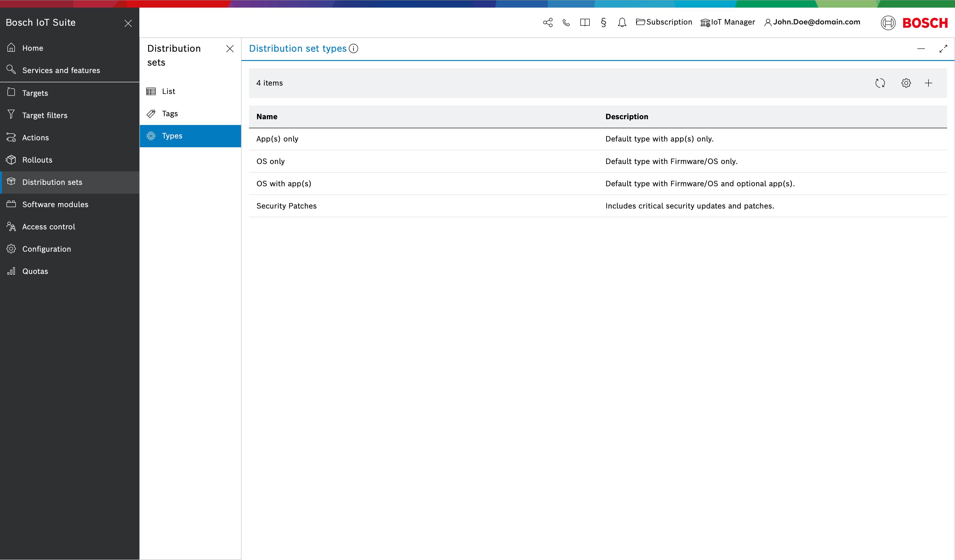Open the Subscription link

[x=664, y=22]
